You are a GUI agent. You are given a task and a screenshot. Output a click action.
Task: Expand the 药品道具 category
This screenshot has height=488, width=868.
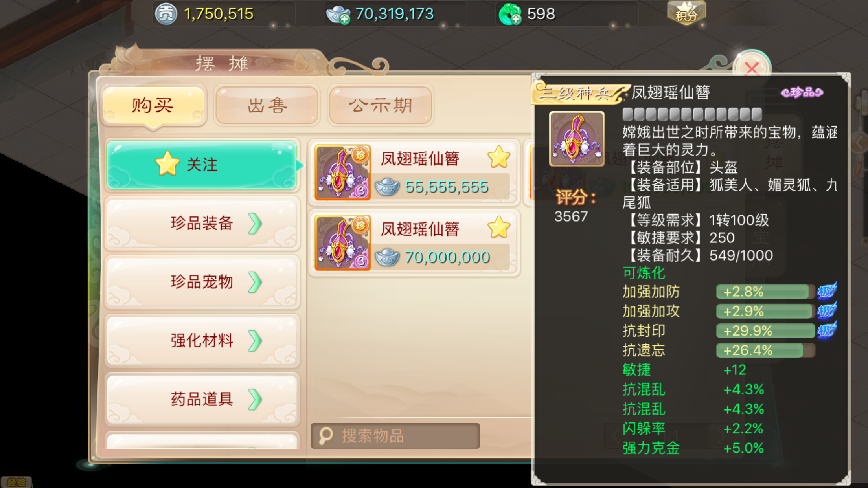pyautogui.click(x=202, y=399)
